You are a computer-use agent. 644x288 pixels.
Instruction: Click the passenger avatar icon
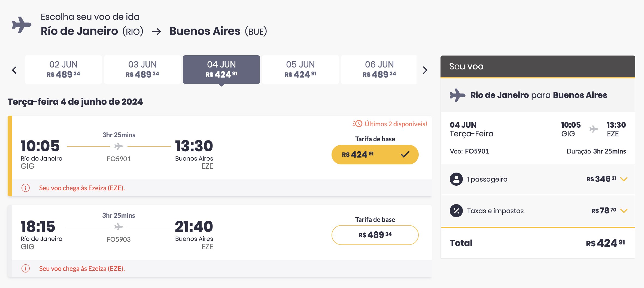(x=456, y=179)
